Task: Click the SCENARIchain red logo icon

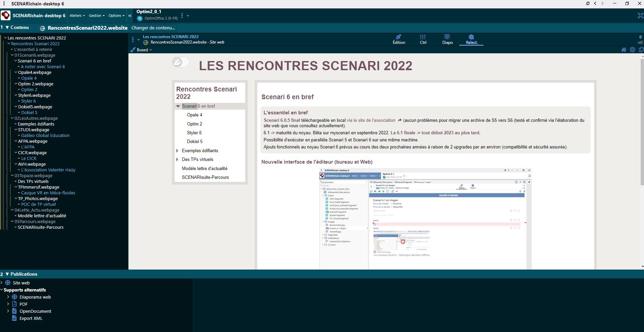Action: click(6, 16)
